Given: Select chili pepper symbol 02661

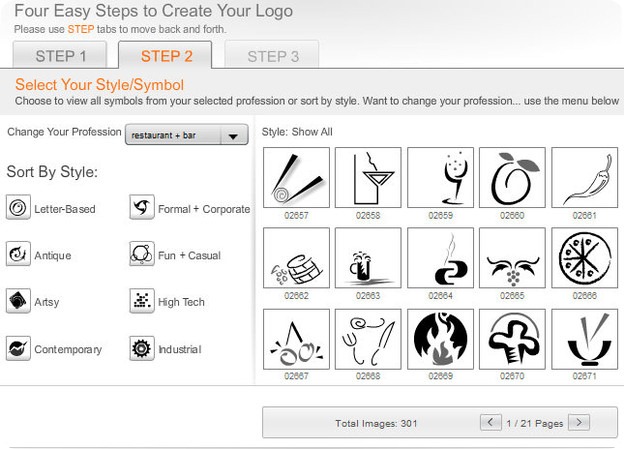Looking at the screenshot, I should [584, 178].
